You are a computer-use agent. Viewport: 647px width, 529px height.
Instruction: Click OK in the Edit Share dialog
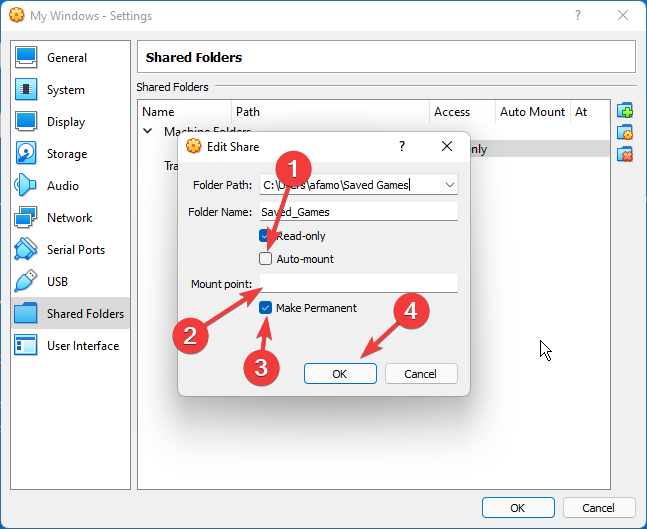340,373
